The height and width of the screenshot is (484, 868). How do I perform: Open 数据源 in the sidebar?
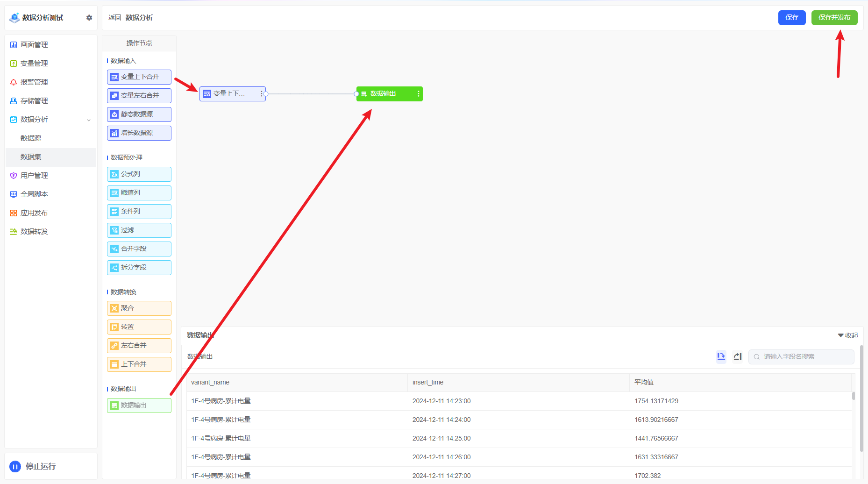pos(31,138)
